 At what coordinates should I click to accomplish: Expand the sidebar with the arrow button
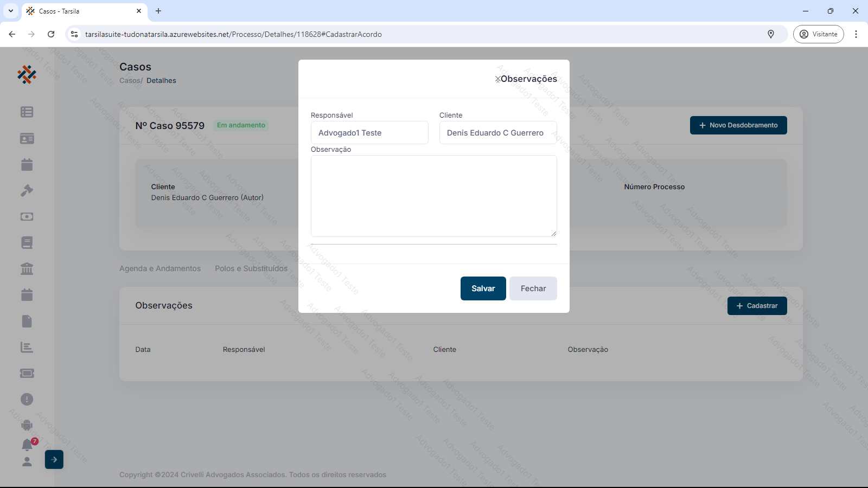click(x=54, y=459)
